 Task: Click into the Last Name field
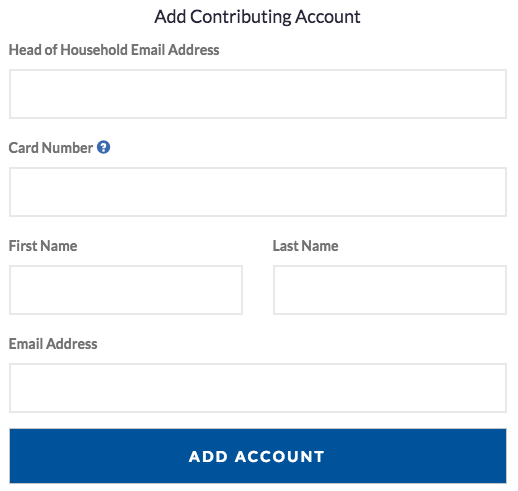390,290
